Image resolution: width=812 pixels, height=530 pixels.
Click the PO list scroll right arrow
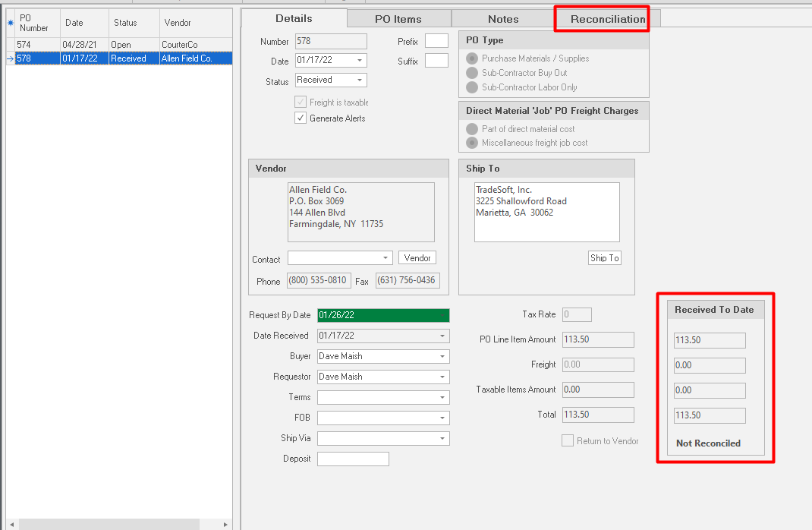coord(225,525)
